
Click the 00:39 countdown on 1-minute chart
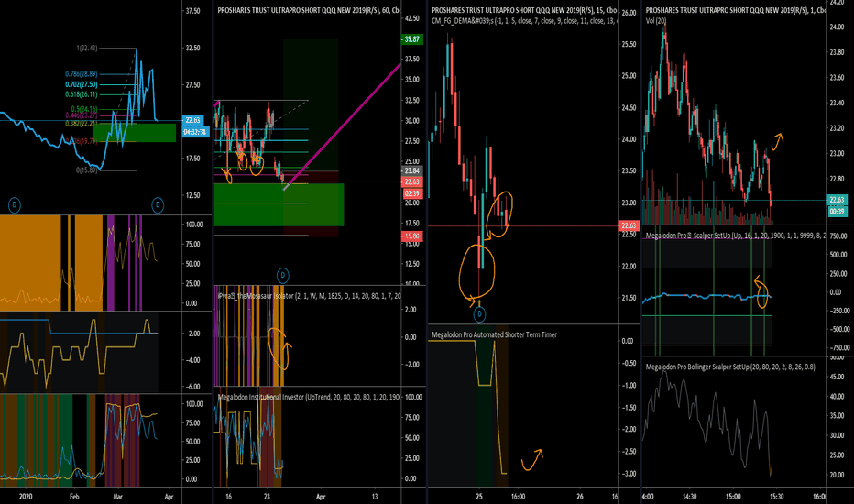click(x=837, y=212)
